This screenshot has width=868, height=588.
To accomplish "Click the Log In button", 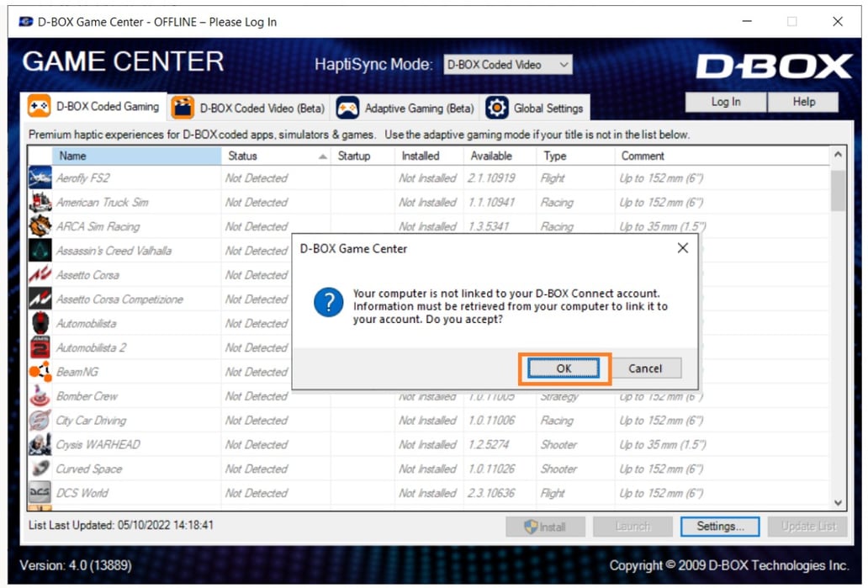I will (725, 102).
